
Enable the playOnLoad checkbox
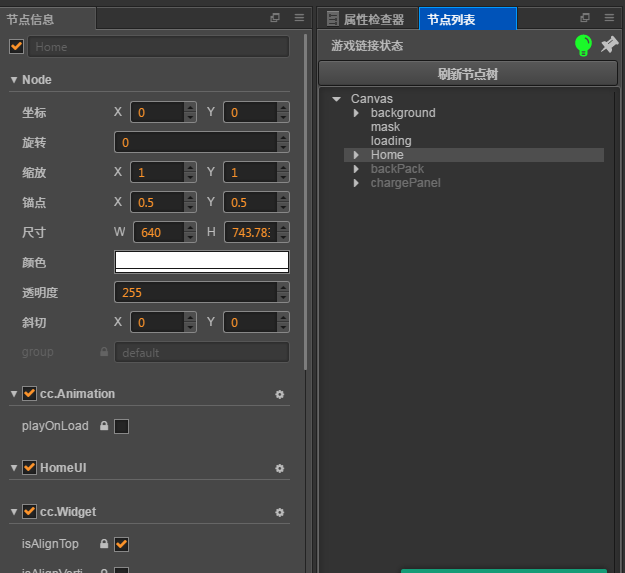[x=122, y=426]
